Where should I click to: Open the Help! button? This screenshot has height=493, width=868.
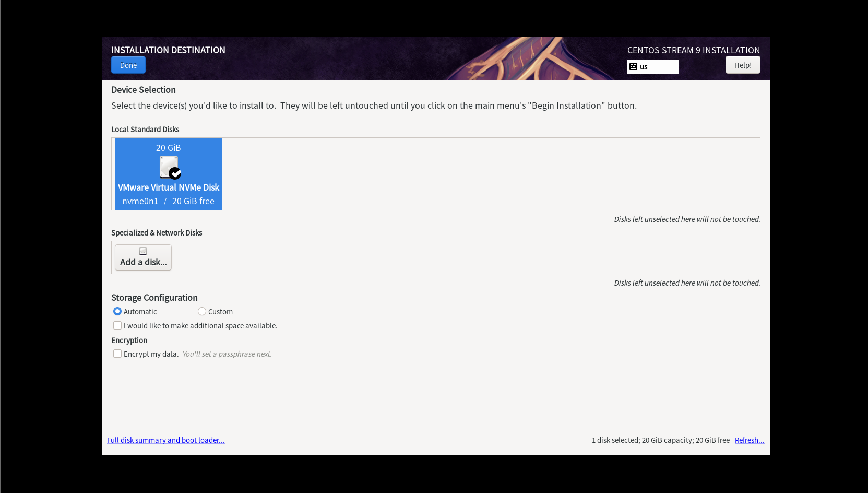point(743,65)
